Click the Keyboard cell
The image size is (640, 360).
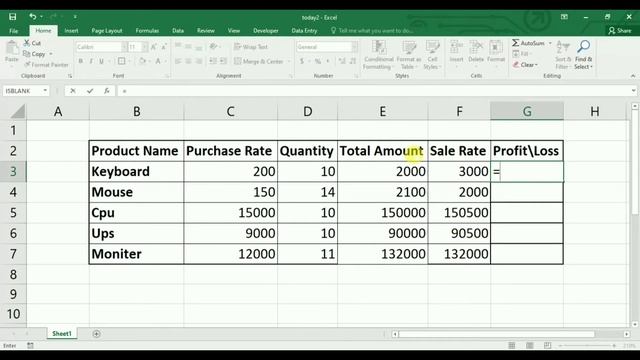[136, 171]
